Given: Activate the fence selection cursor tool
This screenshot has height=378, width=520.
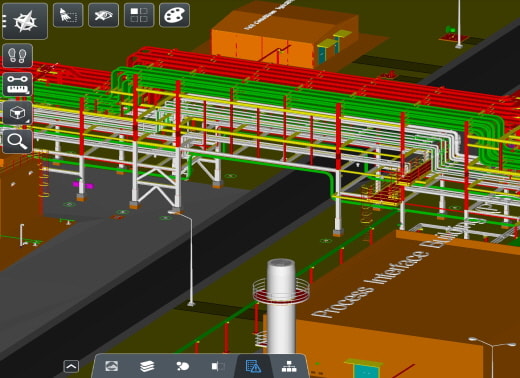Looking at the screenshot, I should pyautogui.click(x=68, y=15).
